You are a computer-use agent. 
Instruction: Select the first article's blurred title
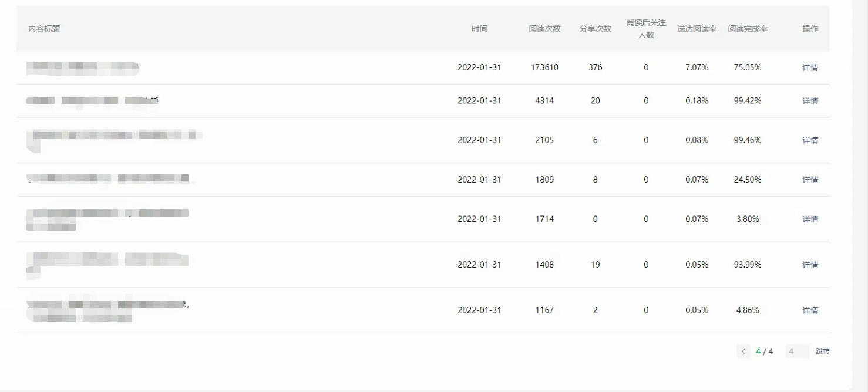(83, 68)
